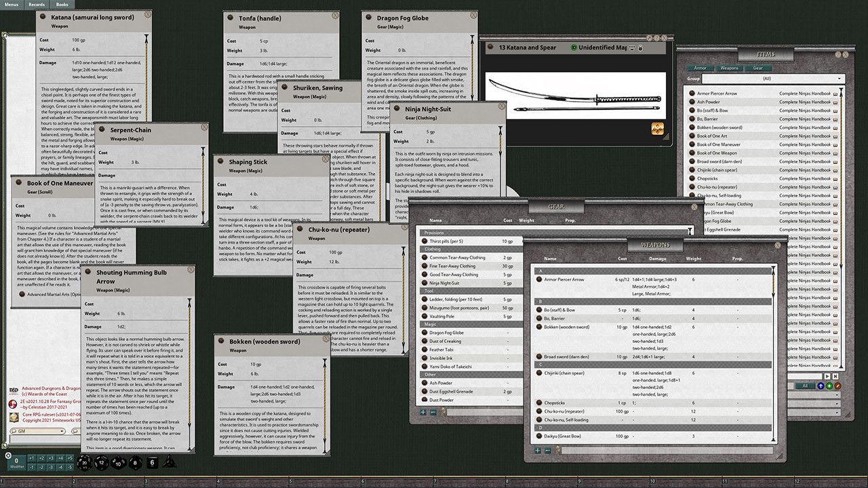Open the Books menu in the top bar
Viewport: 868px width, 488px height.
62,4
